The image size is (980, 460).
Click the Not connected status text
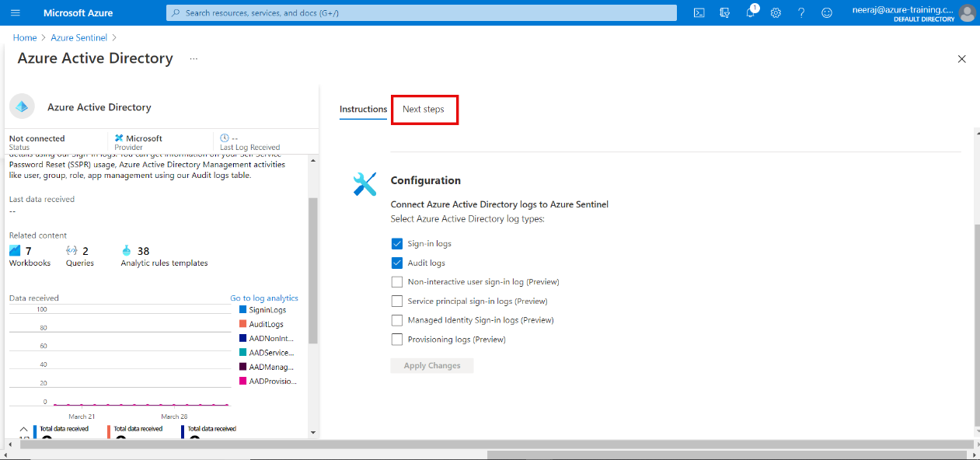click(37, 138)
